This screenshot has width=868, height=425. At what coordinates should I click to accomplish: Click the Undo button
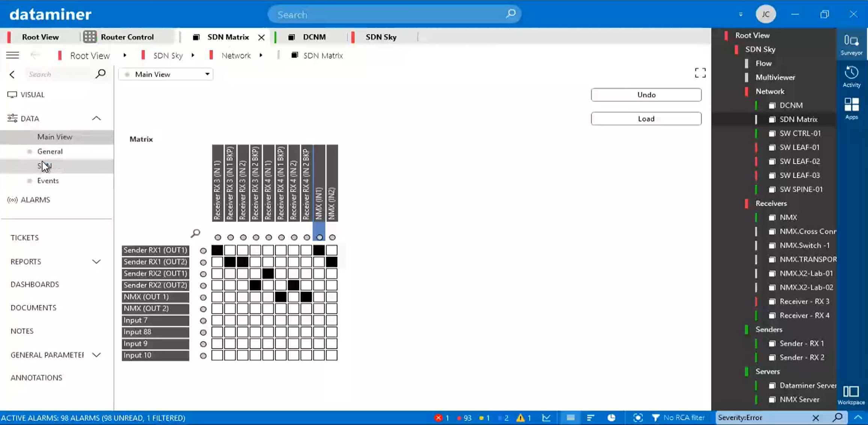click(646, 95)
